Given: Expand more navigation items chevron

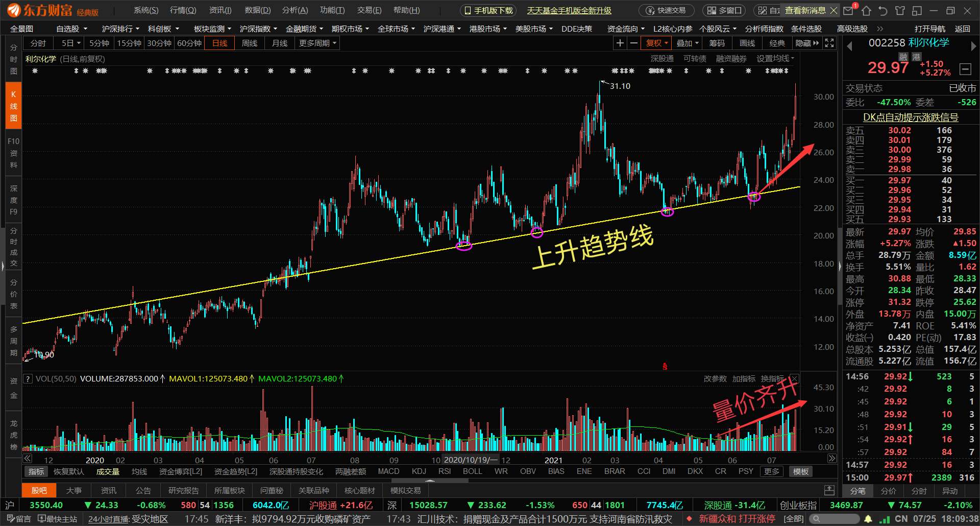Looking at the screenshot, I should (x=880, y=29).
